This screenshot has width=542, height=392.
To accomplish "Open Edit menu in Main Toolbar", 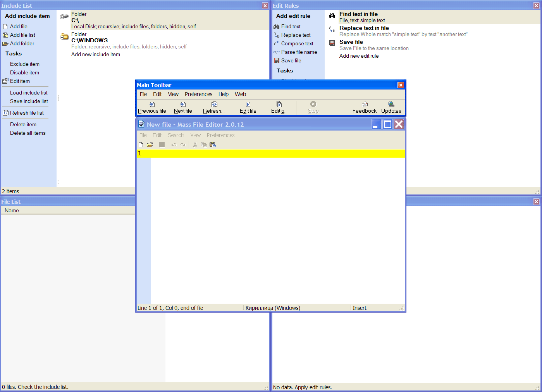I will pos(157,94).
